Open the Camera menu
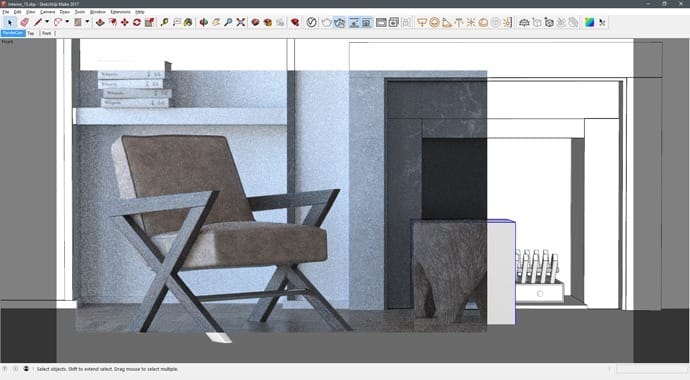 (x=48, y=12)
